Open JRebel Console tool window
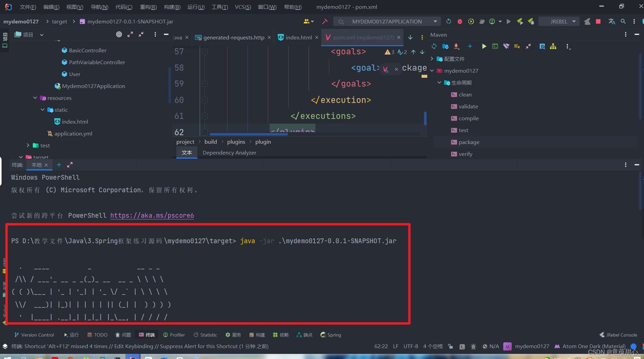The height and width of the screenshot is (359, 644). pos(618,335)
